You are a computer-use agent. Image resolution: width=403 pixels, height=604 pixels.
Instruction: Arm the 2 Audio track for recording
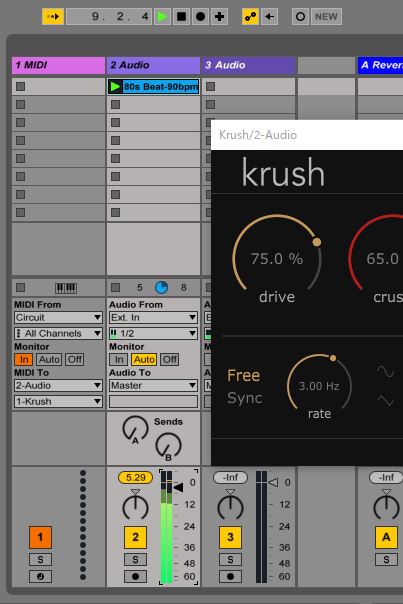click(x=135, y=577)
